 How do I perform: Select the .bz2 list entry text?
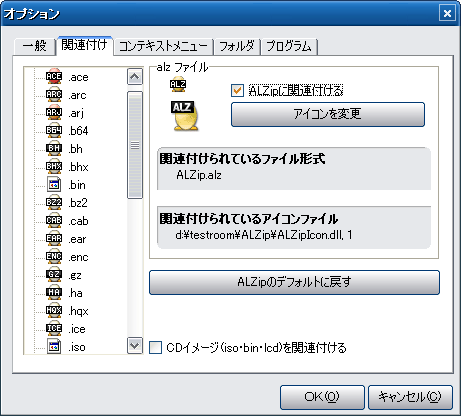(78, 203)
